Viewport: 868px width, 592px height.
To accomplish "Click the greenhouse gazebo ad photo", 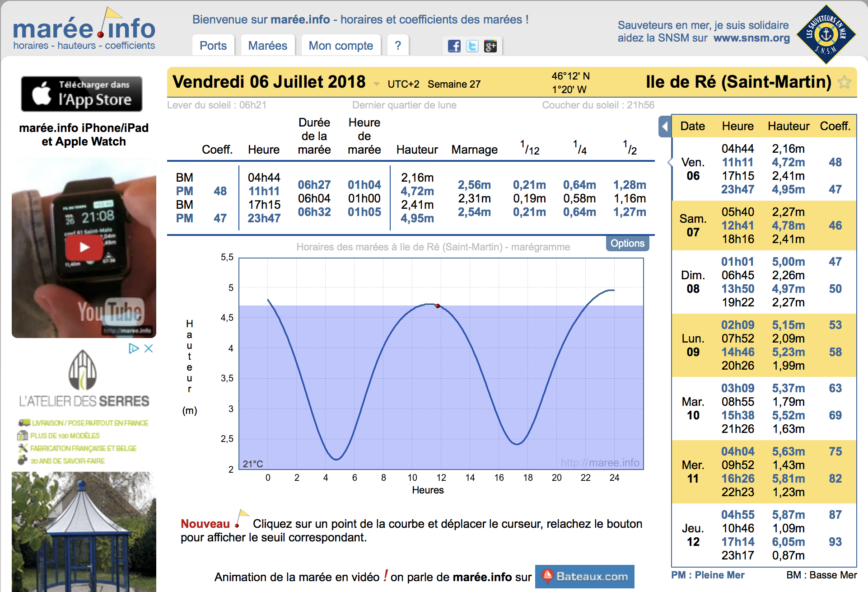I will tap(84, 532).
